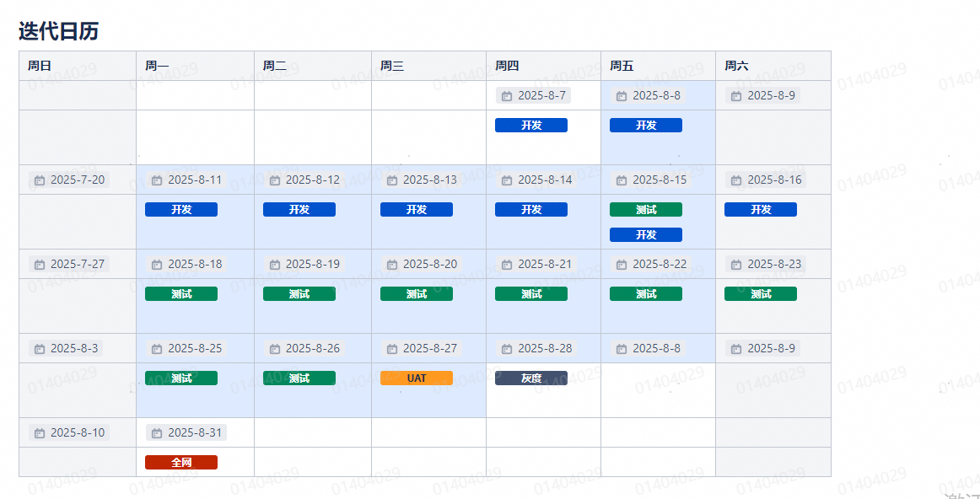Click blue 开发 tag under 2025-8-7

(531, 126)
